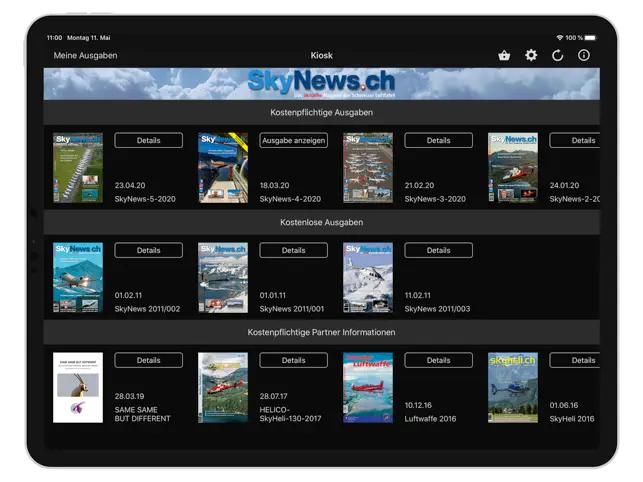Click the SkyNews.ch banner

point(322,84)
